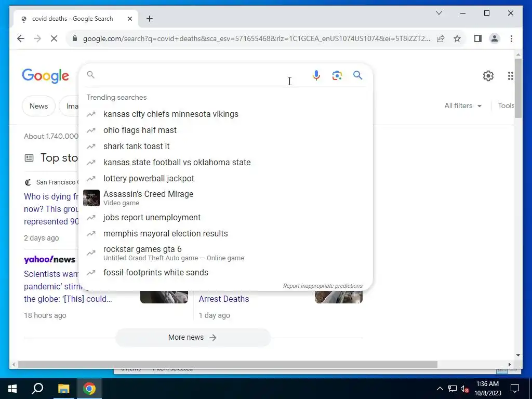
Task: Click the voice search microphone icon
Action: click(x=316, y=75)
